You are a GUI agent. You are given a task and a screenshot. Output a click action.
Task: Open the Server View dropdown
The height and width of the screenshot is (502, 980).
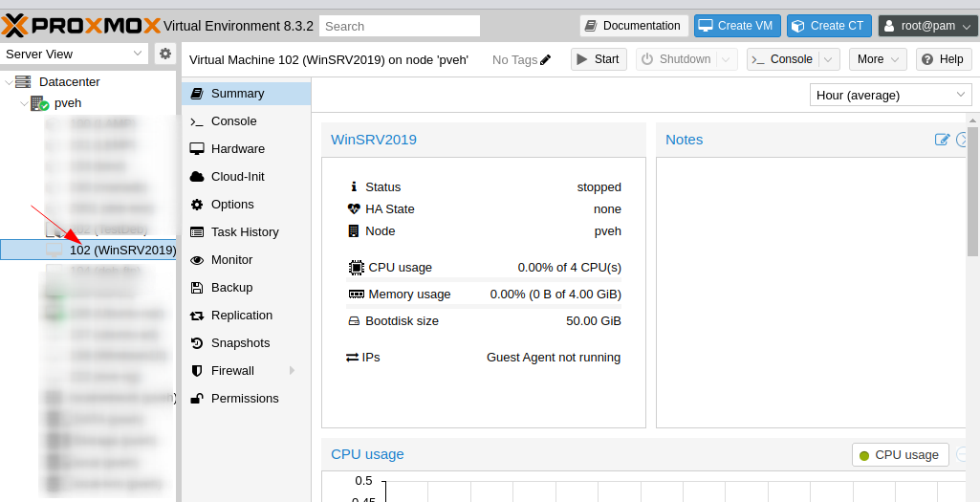[75, 54]
